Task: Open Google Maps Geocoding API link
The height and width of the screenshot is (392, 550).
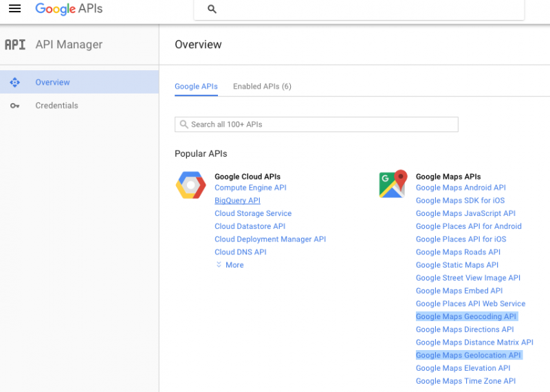Action: (466, 316)
